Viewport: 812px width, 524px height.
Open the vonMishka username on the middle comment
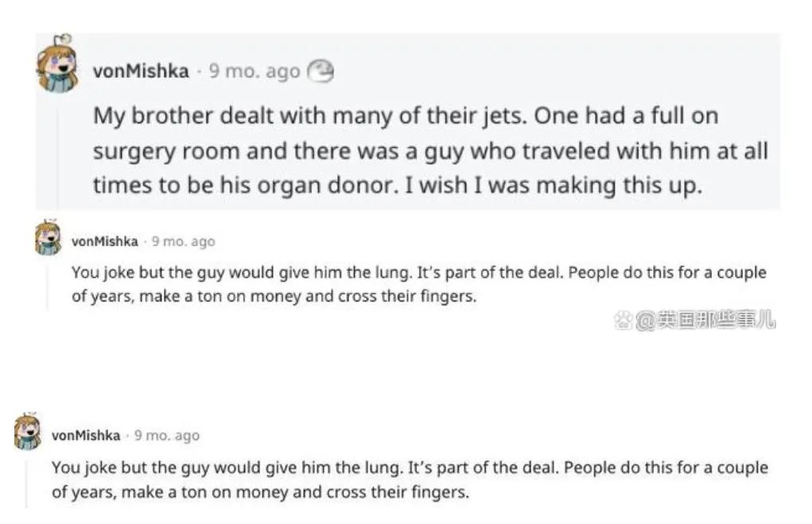coord(104,242)
